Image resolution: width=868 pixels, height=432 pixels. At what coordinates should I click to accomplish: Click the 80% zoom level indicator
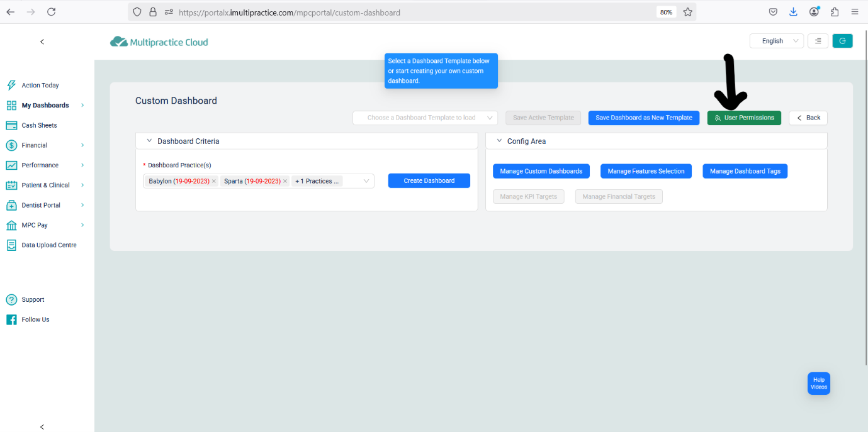666,12
